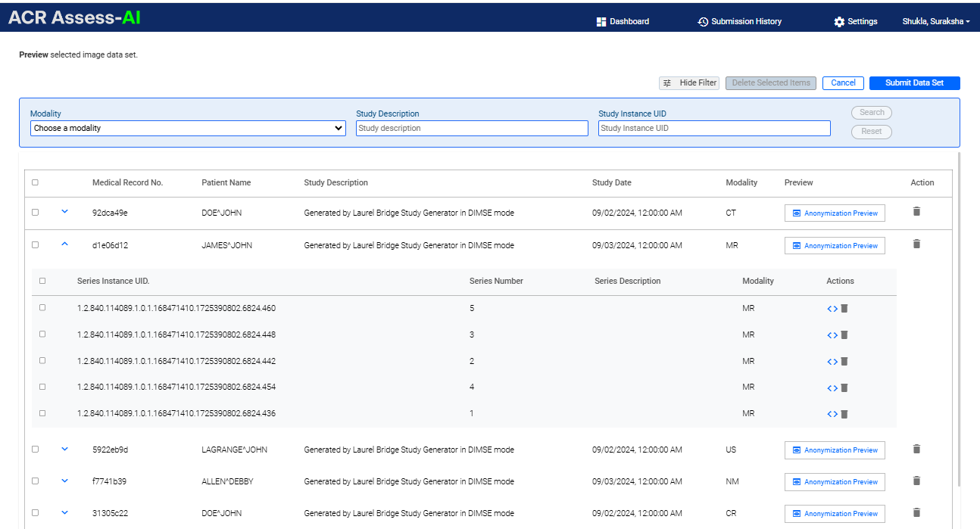Screen dimensions: 980x529
Task: Focus the Study description input
Action: tap(472, 128)
